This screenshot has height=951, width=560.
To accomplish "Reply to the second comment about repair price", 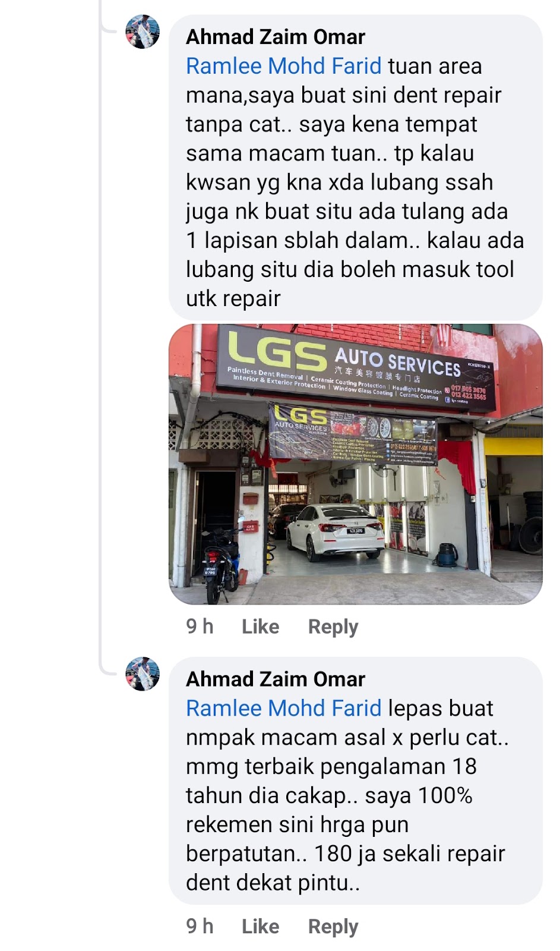I will pyautogui.click(x=333, y=926).
